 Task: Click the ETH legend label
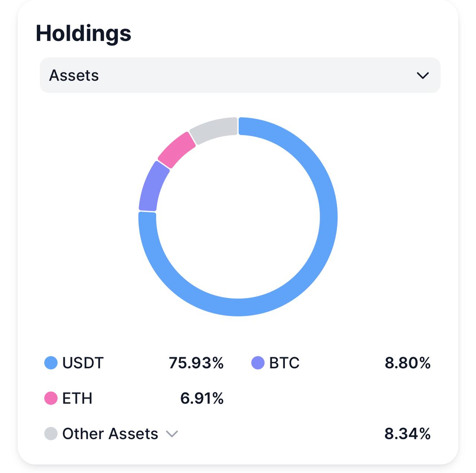(x=77, y=398)
